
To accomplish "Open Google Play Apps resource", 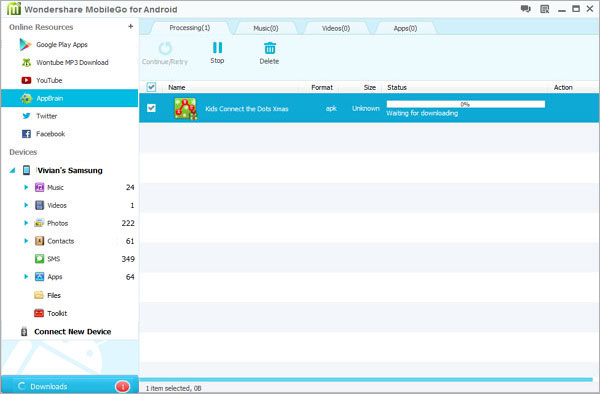I will coord(62,45).
